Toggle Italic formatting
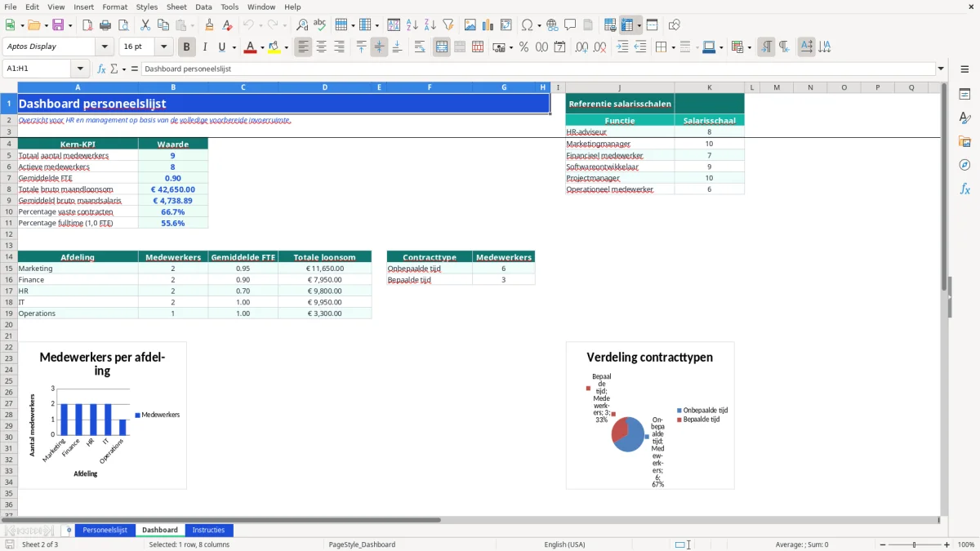The image size is (980, 551). (205, 47)
